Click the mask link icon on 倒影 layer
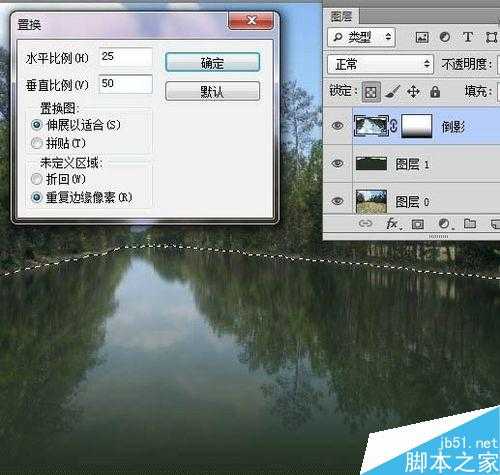500x475 pixels. pos(394,126)
